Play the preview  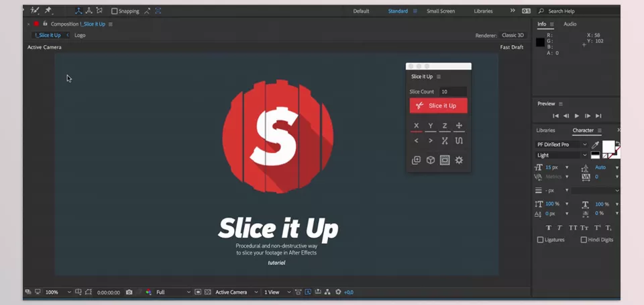(577, 116)
